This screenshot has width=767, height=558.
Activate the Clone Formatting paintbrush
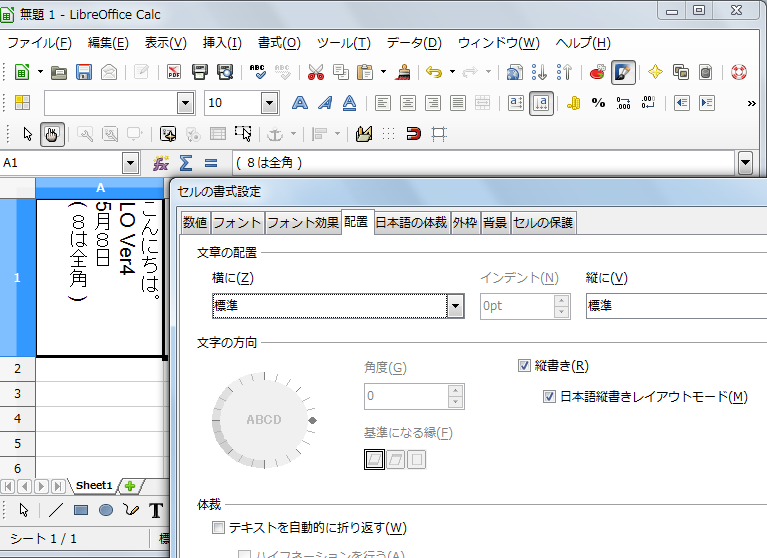click(x=403, y=72)
